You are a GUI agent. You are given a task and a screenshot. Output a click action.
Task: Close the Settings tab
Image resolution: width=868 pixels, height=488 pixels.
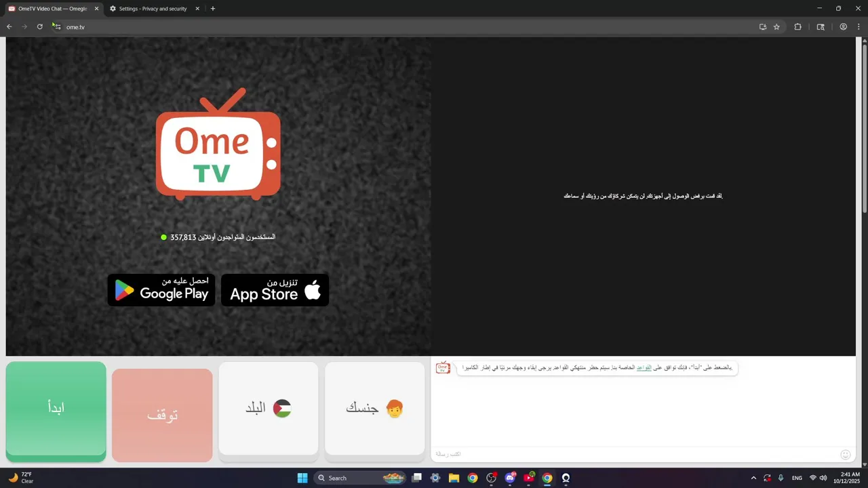coord(197,9)
